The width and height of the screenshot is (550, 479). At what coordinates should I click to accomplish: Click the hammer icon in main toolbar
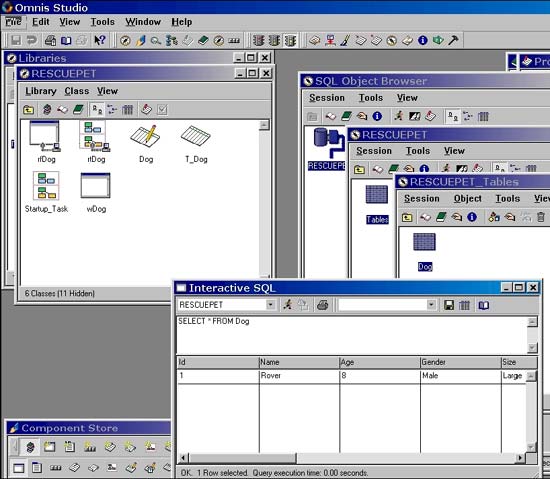pyautogui.click(x=453, y=40)
